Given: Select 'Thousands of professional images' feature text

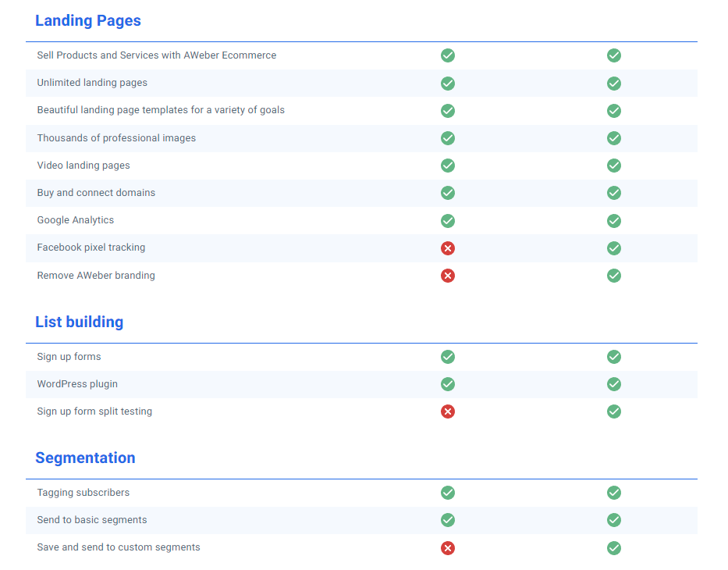Looking at the screenshot, I should 116,138.
